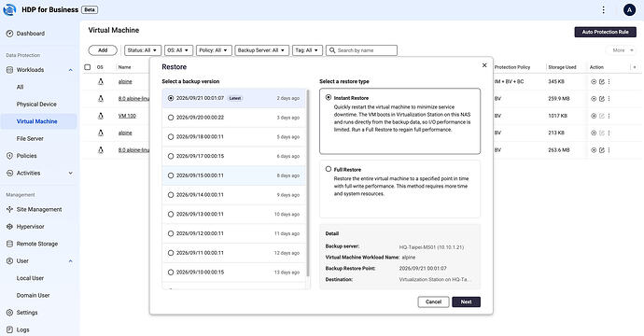Open Local User page
The image size is (644, 336).
click(x=30, y=278)
